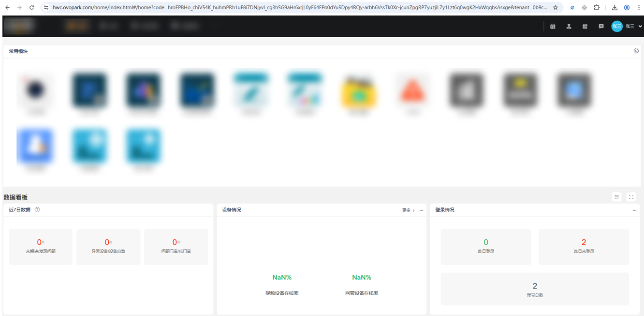Click the 更多 link in 设备情况
Image resolution: width=644 pixels, height=316 pixels.
[x=408, y=210]
